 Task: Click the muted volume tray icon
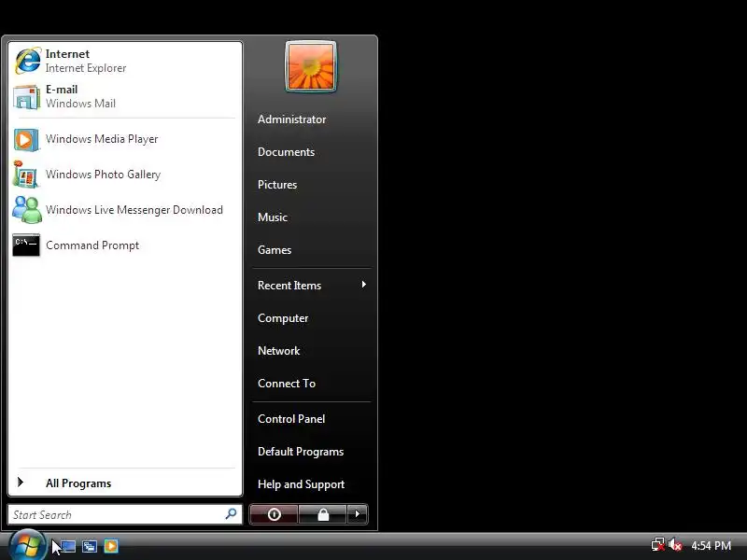674,545
